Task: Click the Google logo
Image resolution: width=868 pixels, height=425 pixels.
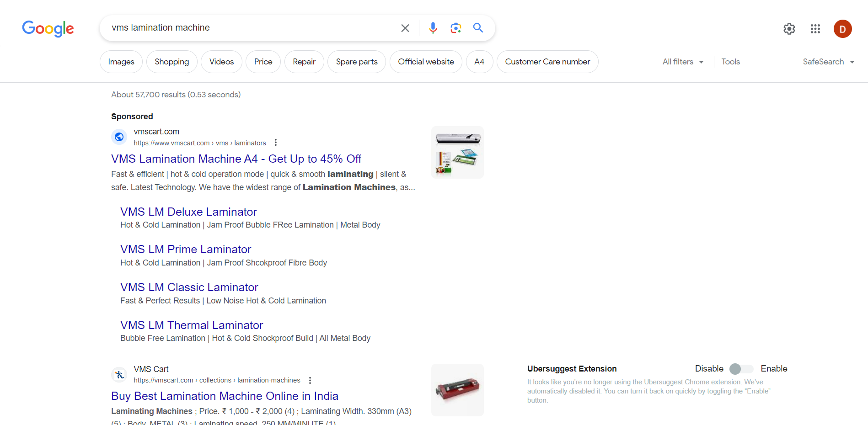Action: pyautogui.click(x=48, y=28)
